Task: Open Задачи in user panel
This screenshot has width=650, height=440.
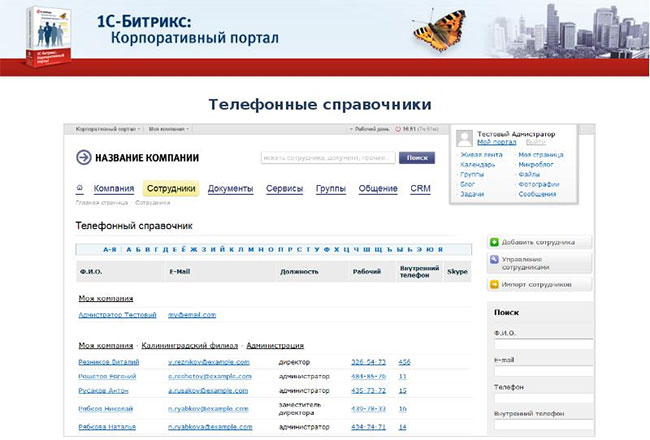Action: (472, 194)
